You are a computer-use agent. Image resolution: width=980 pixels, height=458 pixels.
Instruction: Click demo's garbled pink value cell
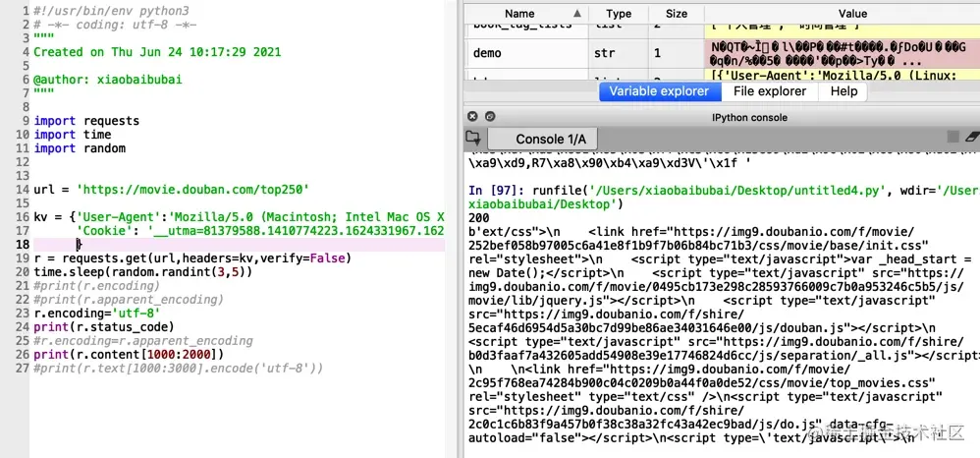tap(843, 54)
